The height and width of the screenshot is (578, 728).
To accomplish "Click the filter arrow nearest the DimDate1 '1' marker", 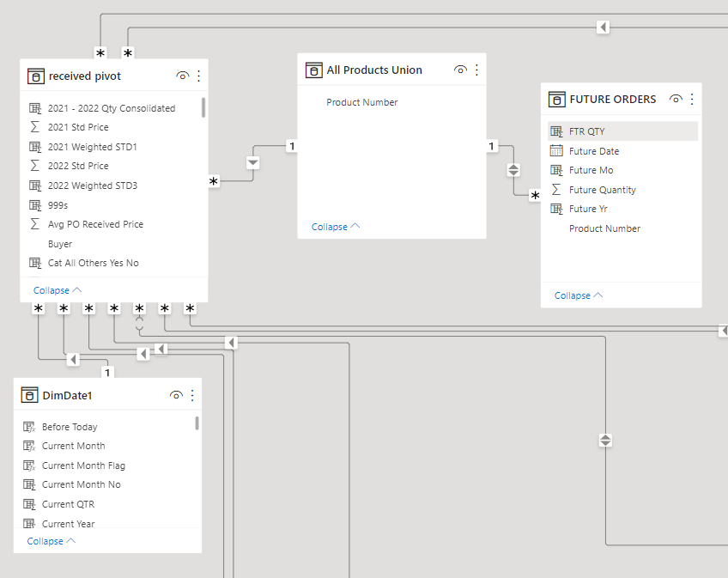I will coord(73,359).
